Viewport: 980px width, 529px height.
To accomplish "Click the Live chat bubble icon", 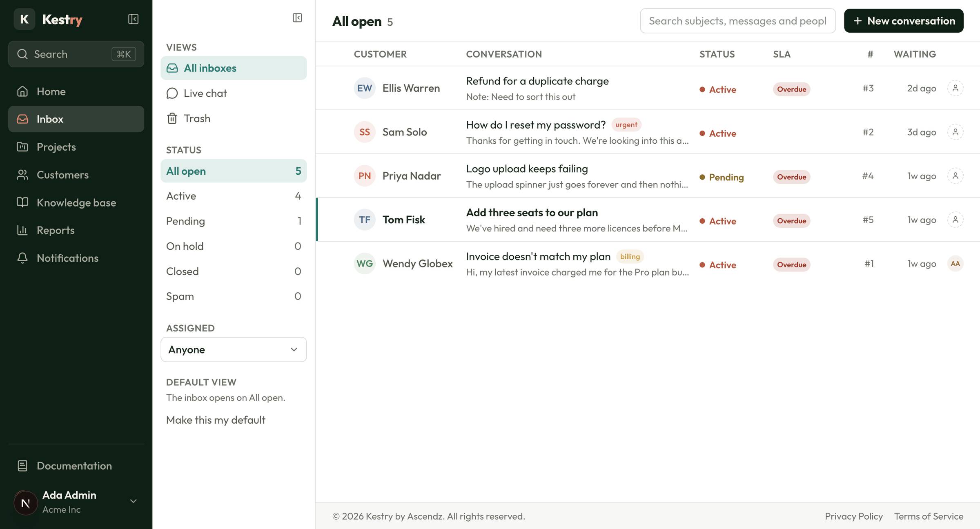I will click(x=172, y=93).
